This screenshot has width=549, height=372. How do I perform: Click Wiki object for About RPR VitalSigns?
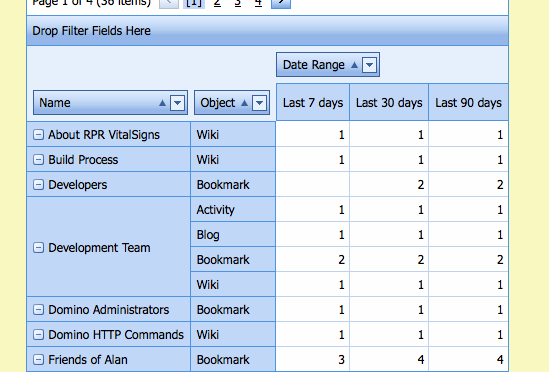[233, 135]
